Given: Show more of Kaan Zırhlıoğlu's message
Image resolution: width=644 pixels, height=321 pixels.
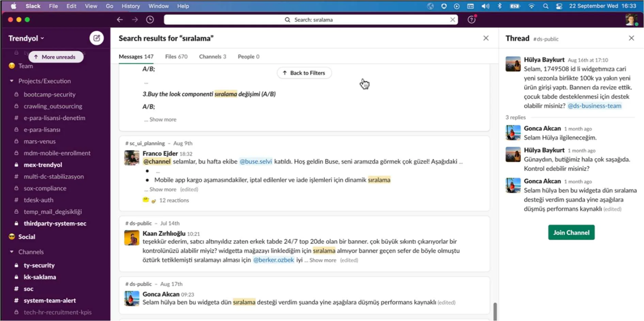Looking at the screenshot, I should 323,260.
